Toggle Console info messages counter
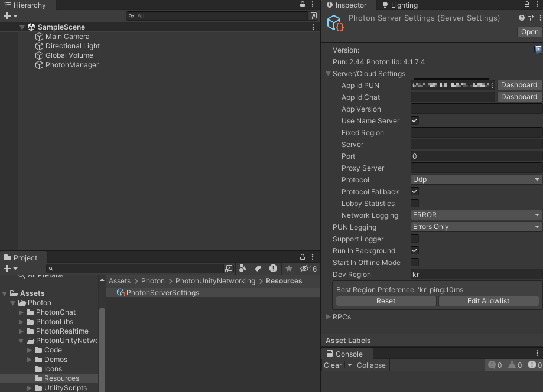 coord(495,365)
